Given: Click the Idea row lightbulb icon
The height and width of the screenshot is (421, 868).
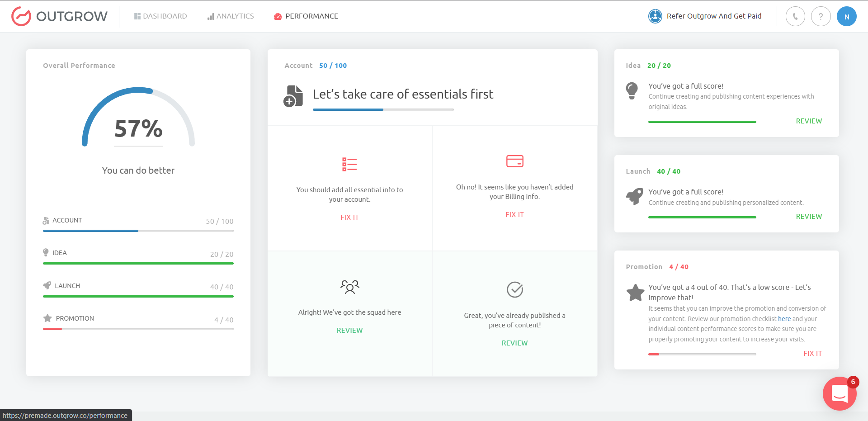Looking at the screenshot, I should pos(46,252).
